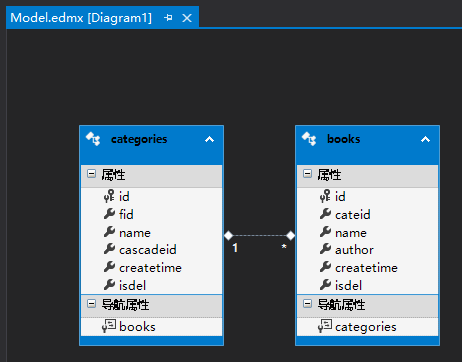Collapse 导航属性 section in categories entity
462x362 pixels.
pos(91,304)
